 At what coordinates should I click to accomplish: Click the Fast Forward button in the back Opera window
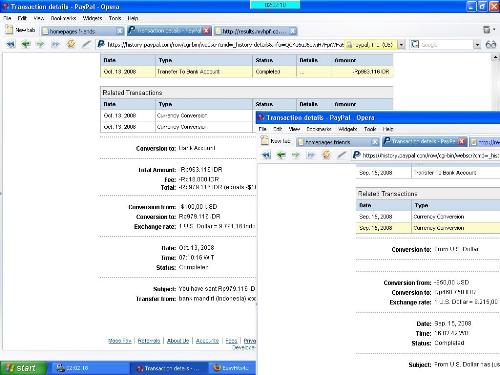pyautogui.click(x=55, y=44)
